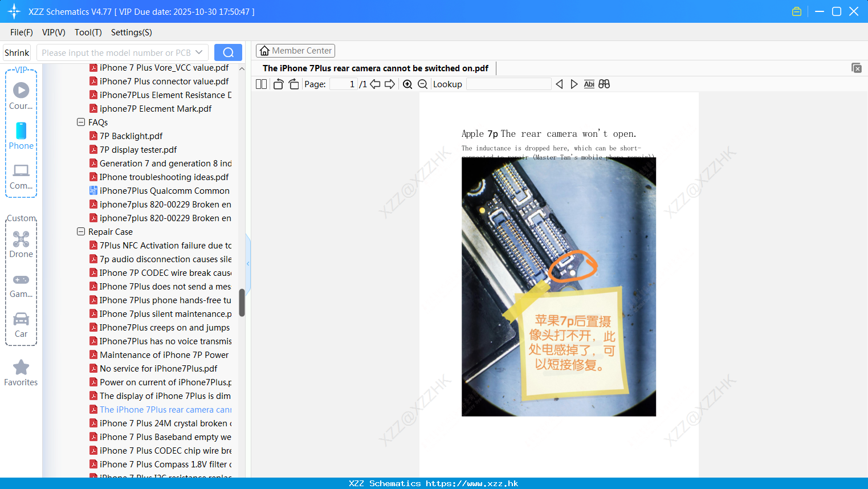Viewport: 868px width, 489px height.
Task: Open iPhone 7 Plus Baseband empty file
Action: (161, 437)
